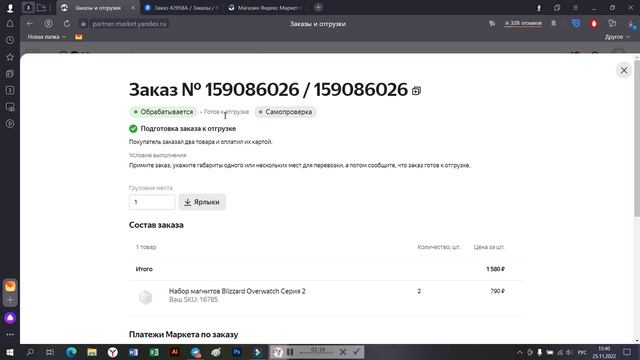Open File Explorer from the taskbar
640x360 pixels.
pyautogui.click(x=92, y=352)
